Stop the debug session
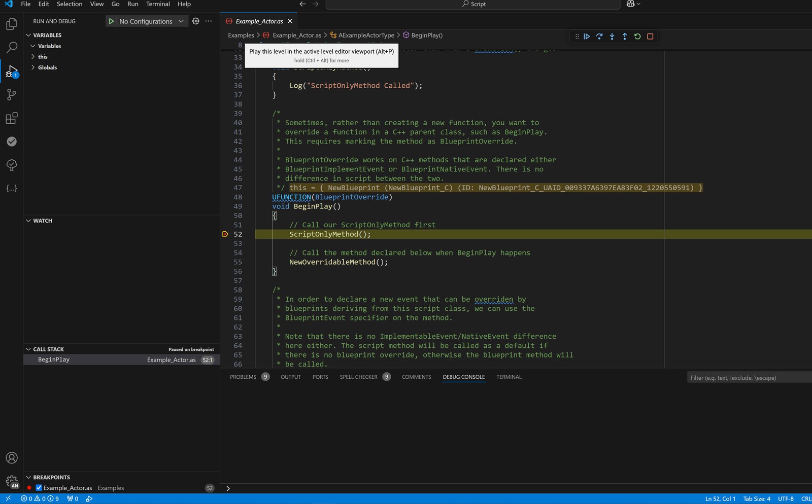This screenshot has height=504, width=812. (x=650, y=37)
